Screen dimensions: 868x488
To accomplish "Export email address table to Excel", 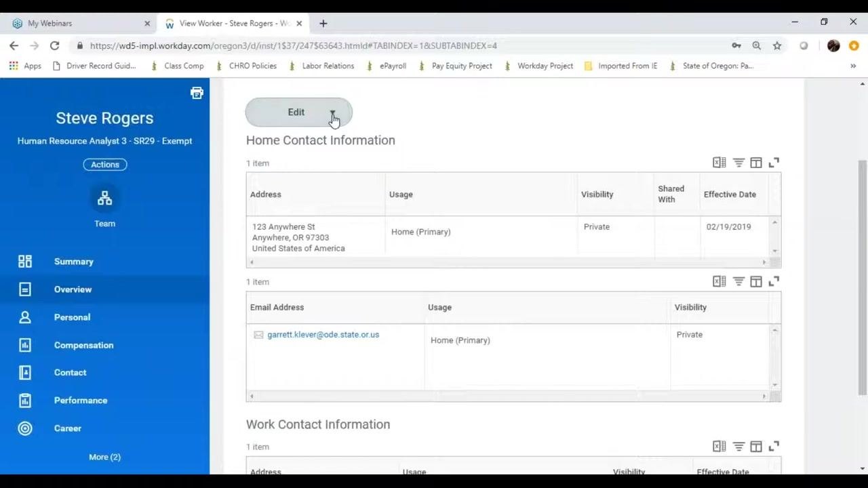I will (x=719, y=281).
